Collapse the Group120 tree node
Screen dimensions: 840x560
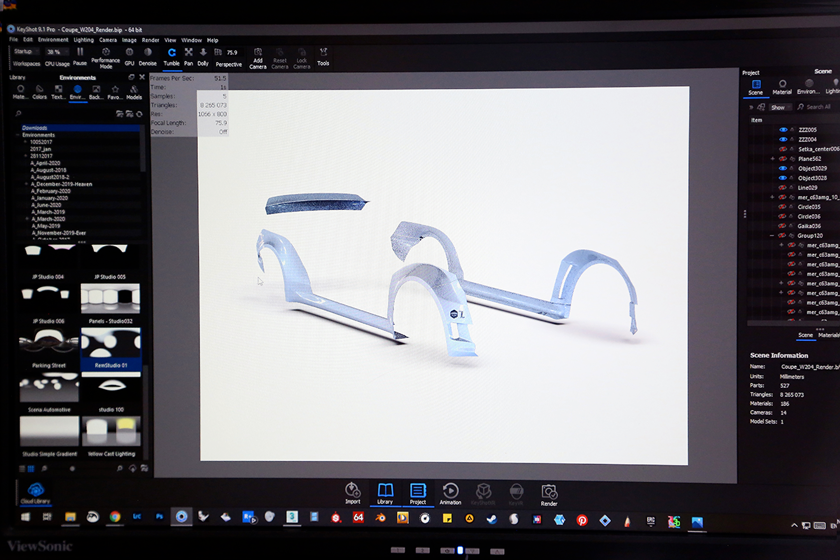point(772,235)
